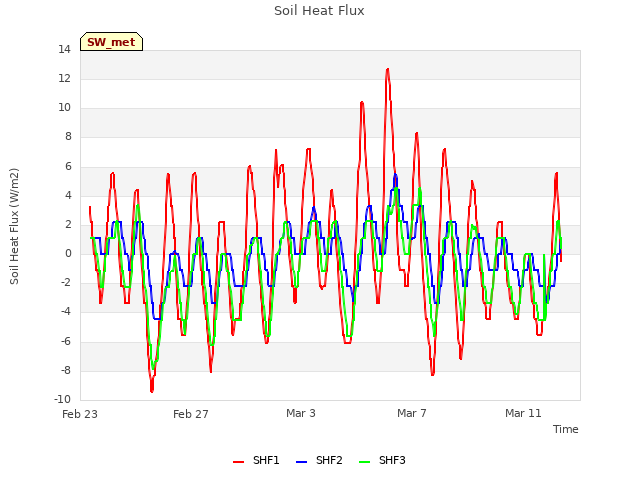Click the y-axis value -2
The height and width of the screenshot is (480, 640).
coord(66,282)
